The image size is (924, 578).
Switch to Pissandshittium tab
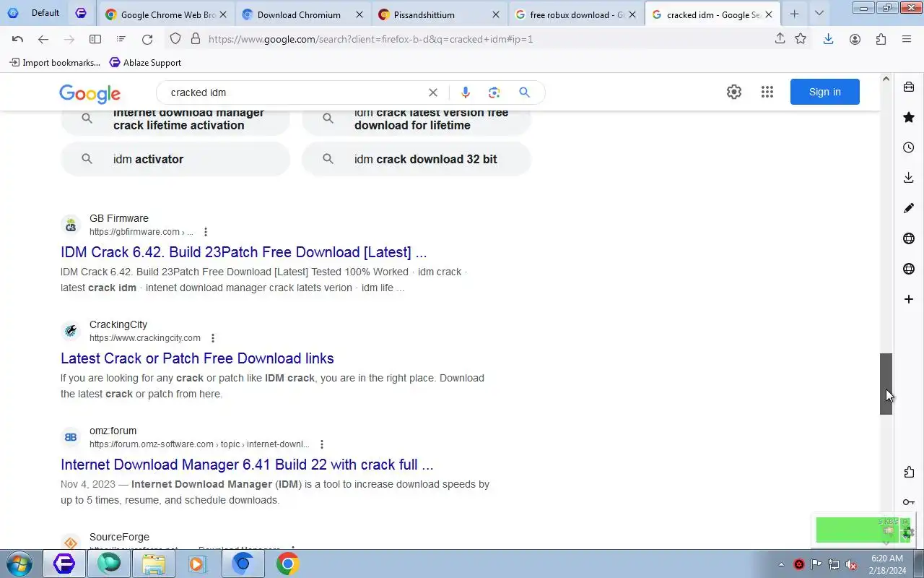click(439, 14)
